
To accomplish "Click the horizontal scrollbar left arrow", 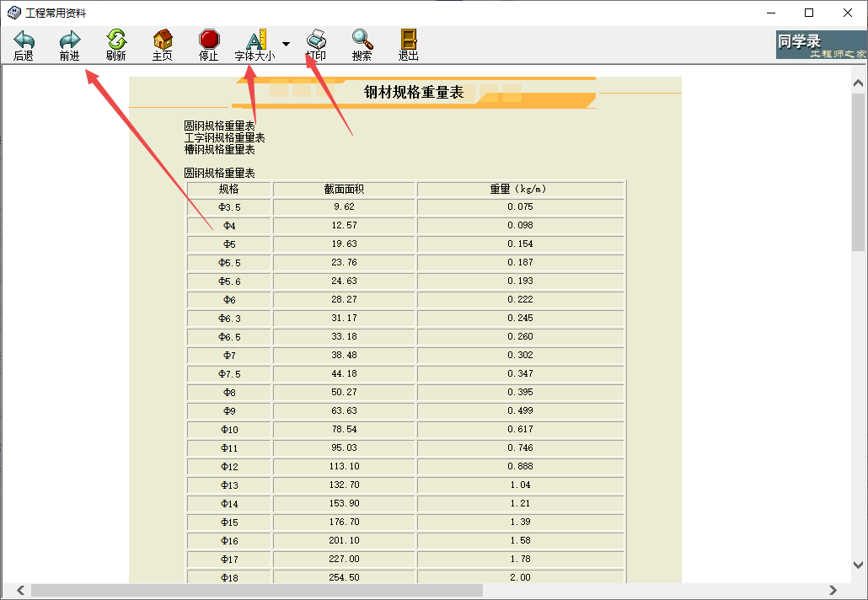I will tap(20, 591).
